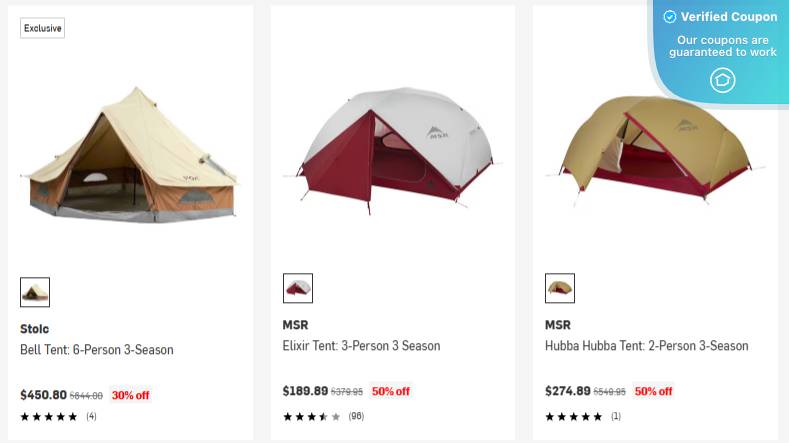Click the 50% off label on Elixir Tent
Screen dimensions: 789x443
tap(390, 391)
